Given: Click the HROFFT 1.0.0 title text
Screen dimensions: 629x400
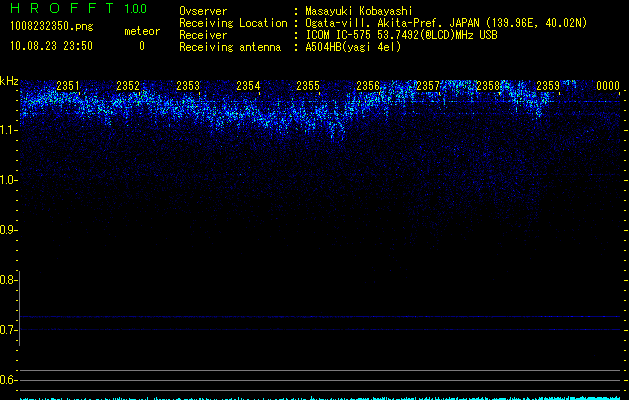Looking at the screenshot, I should click(x=78, y=8).
